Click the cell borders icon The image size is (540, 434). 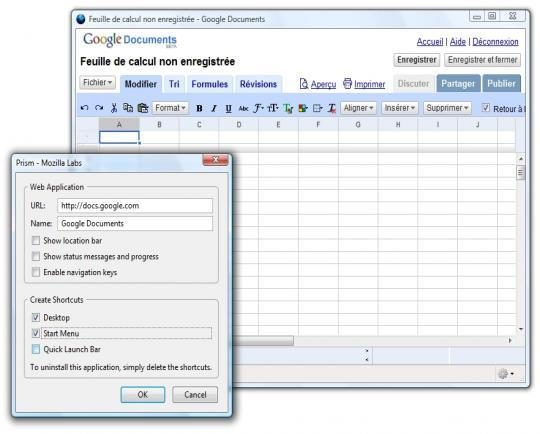318,108
